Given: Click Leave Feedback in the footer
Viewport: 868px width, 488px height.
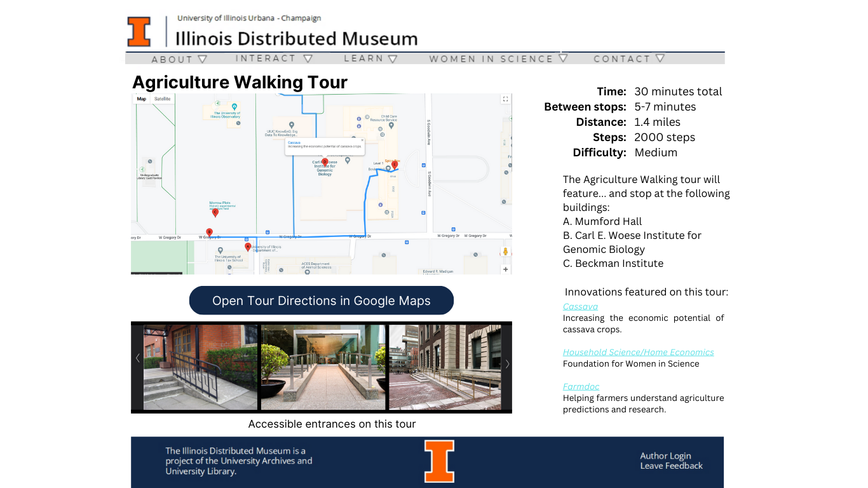Looking at the screenshot, I should click(x=671, y=466).
